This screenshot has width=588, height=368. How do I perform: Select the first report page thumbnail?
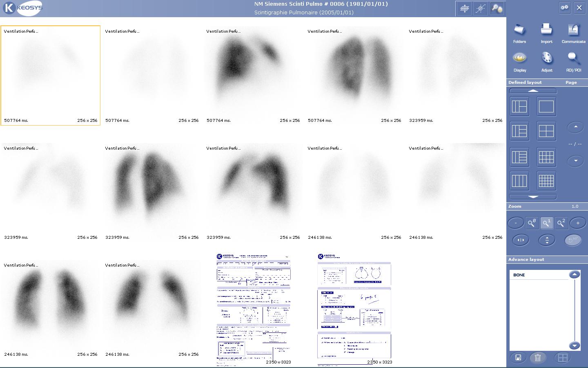[253, 309]
